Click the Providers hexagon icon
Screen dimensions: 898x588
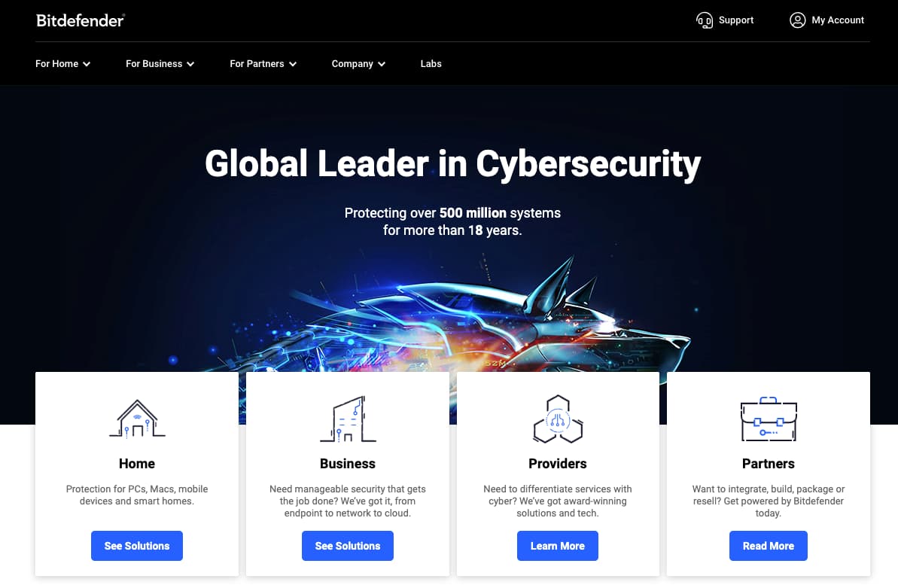[558, 419]
